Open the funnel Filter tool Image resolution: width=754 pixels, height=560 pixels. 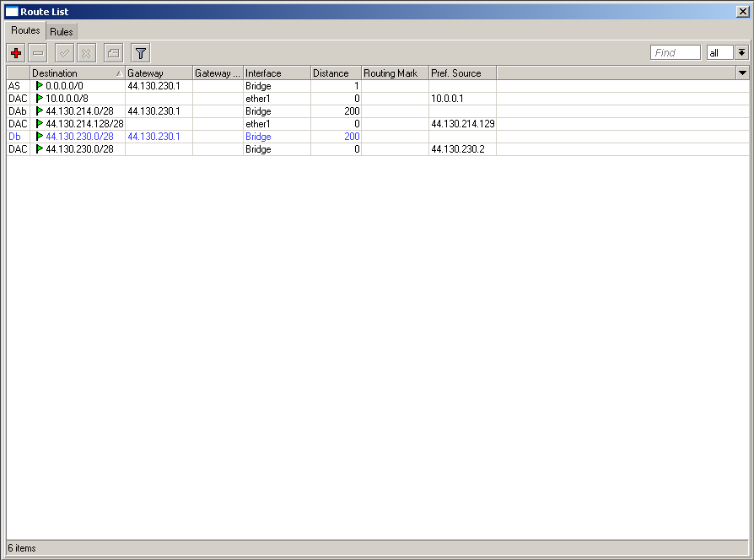pos(141,53)
